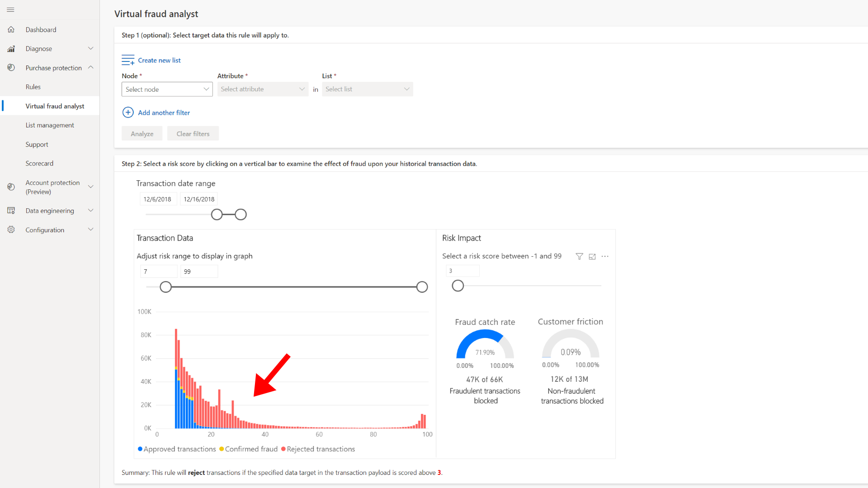Viewport: 868px width, 488px height.
Task: Click the filter icon in Risk Impact
Action: tap(579, 256)
